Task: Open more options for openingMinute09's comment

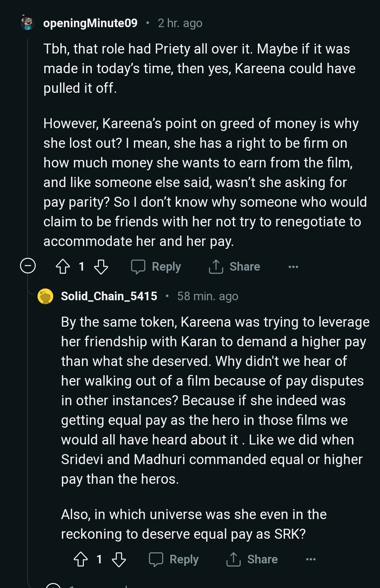Action: pyautogui.click(x=293, y=267)
